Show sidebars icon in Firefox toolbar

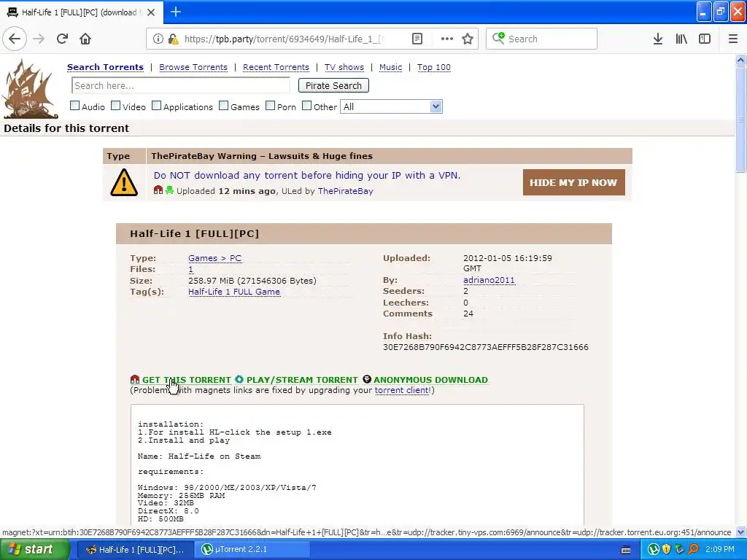[705, 39]
